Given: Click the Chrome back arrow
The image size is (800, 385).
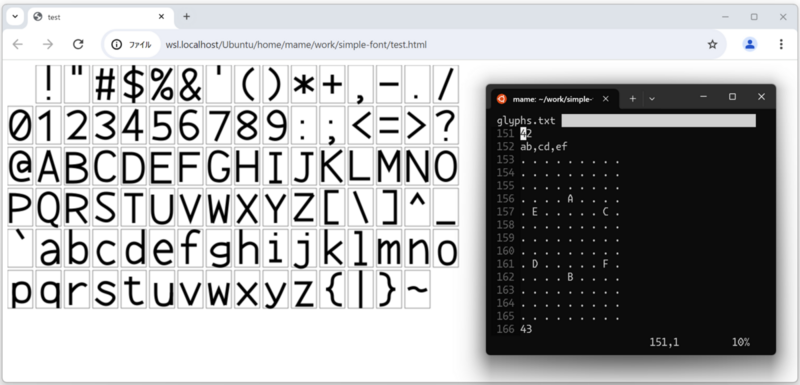Looking at the screenshot, I should tap(18, 44).
